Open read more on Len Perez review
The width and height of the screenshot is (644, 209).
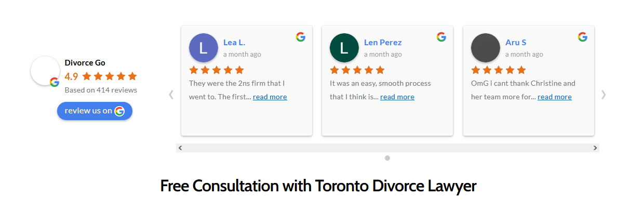click(x=397, y=97)
